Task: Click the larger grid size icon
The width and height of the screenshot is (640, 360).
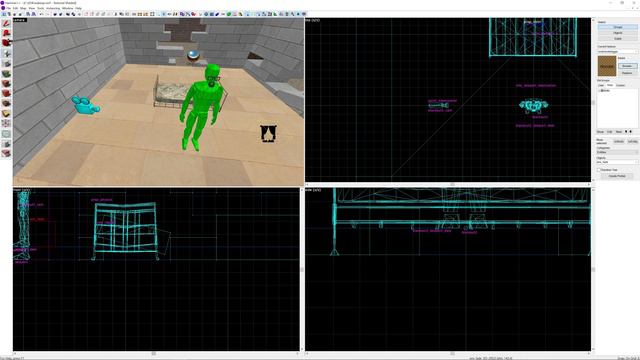Action: point(20,14)
